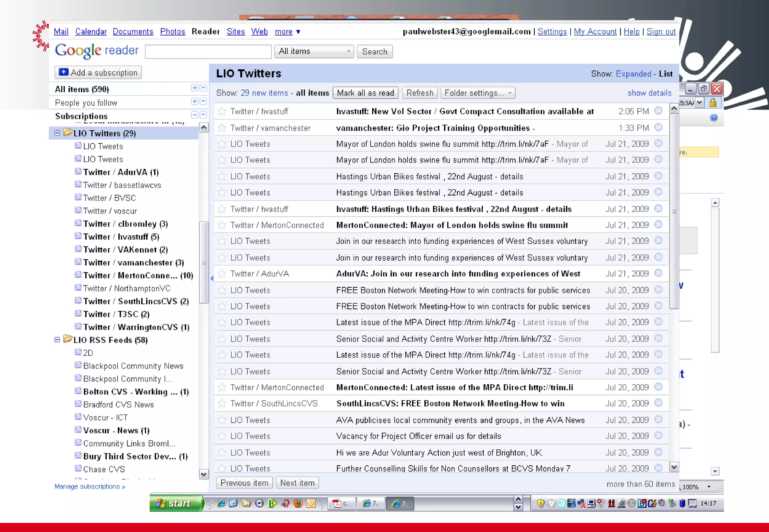The image size is (769, 532).
Task: Go to Previous item
Action: click(x=244, y=483)
